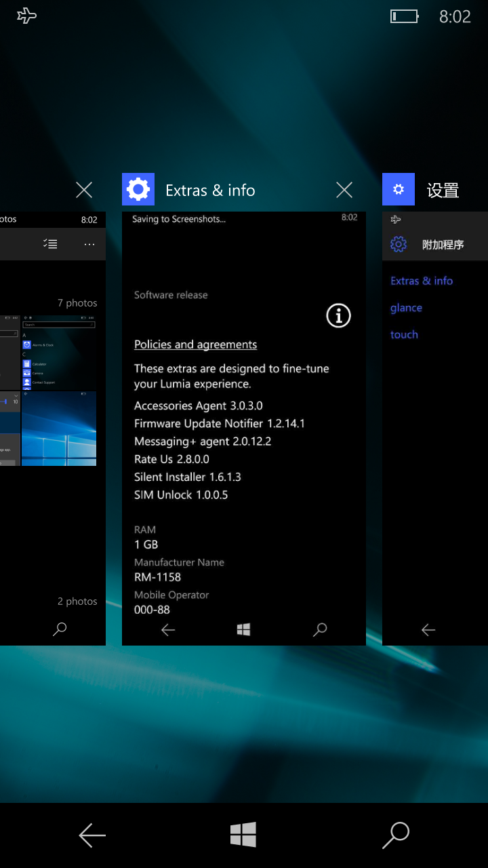Tap the 附加程序 heading text

443,245
